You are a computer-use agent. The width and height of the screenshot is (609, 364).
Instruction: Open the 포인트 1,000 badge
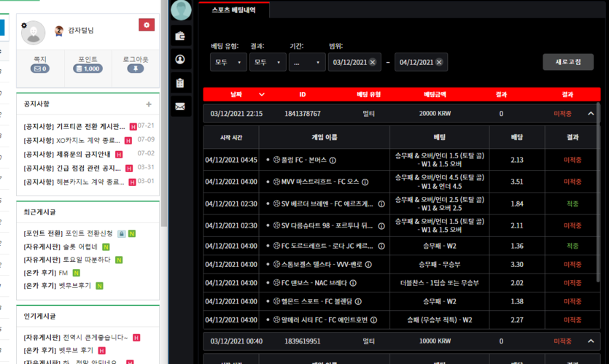(x=88, y=69)
